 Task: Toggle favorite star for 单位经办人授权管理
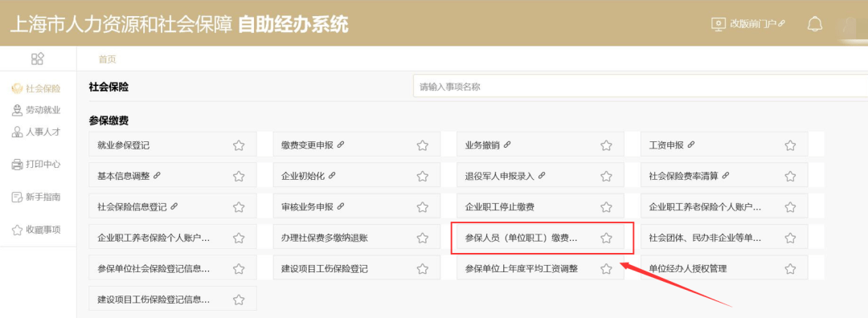coord(790,269)
